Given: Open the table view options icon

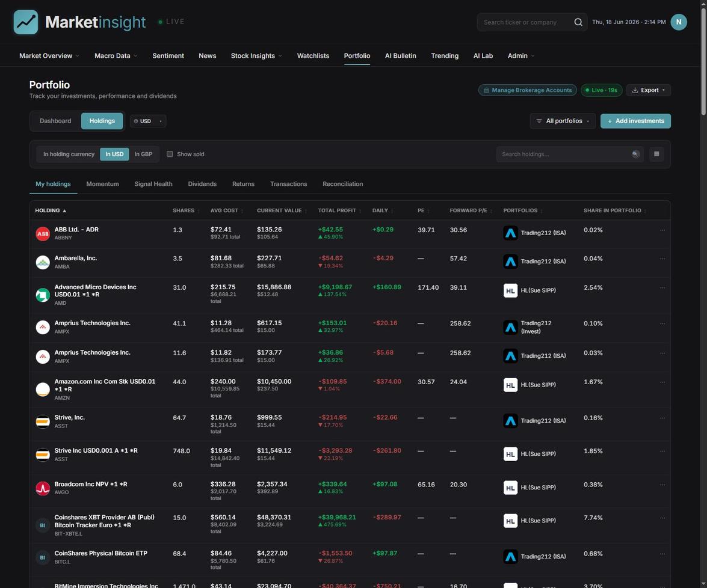Looking at the screenshot, I should 656,154.
